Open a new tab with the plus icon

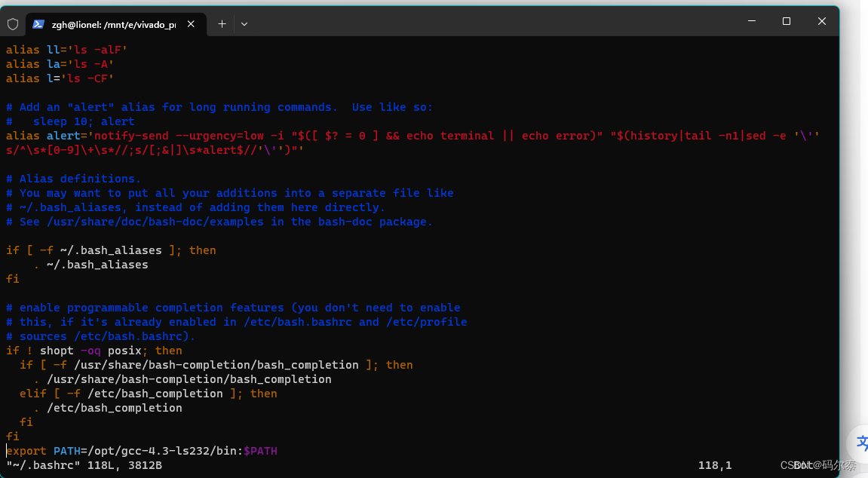222,23
